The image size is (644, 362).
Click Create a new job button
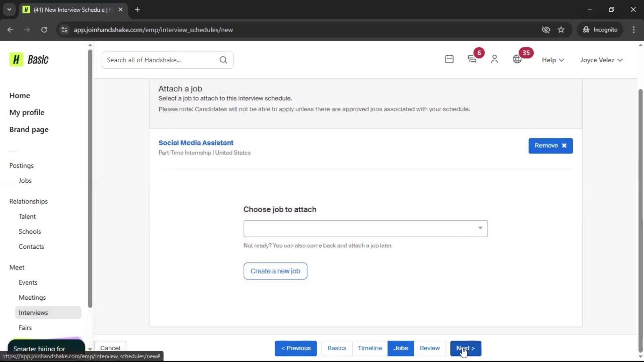tap(275, 271)
